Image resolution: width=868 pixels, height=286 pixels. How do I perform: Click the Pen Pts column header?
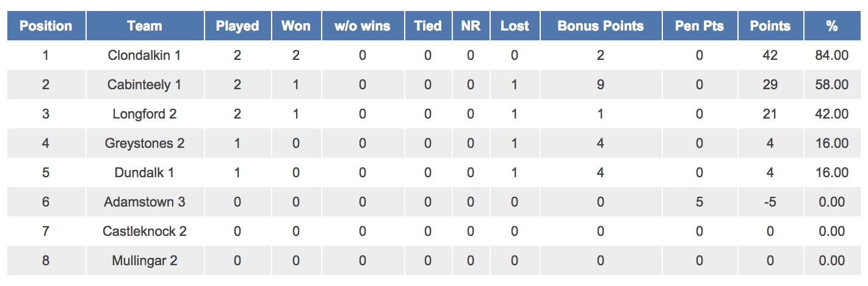[700, 26]
